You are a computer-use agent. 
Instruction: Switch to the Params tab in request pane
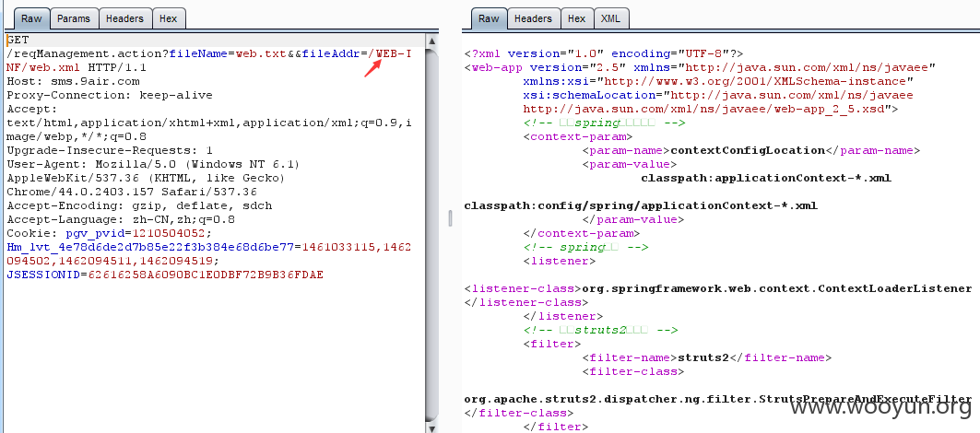click(74, 18)
